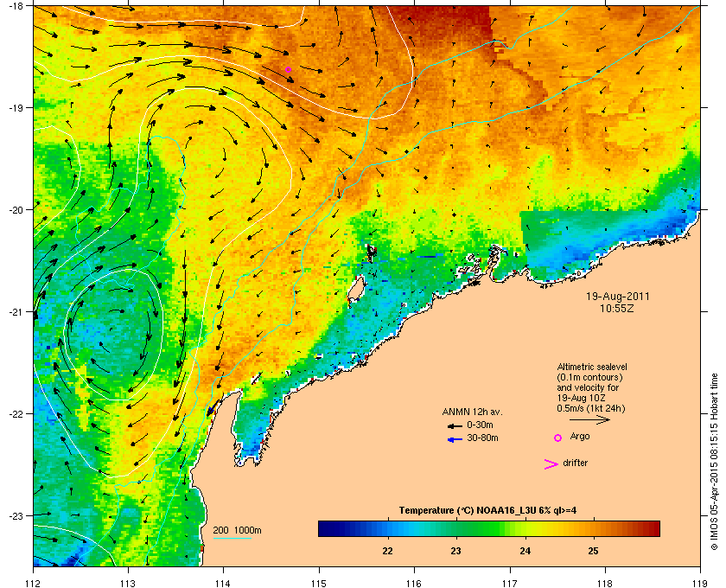Click the date label 19-Aug-2011
The height and width of the screenshot is (588, 726).
coord(618,297)
